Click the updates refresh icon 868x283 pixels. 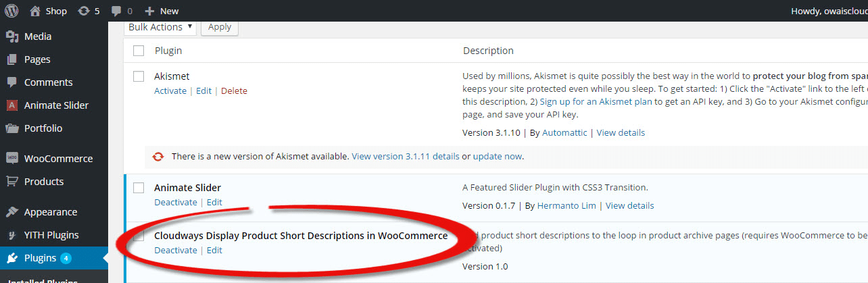point(84,11)
